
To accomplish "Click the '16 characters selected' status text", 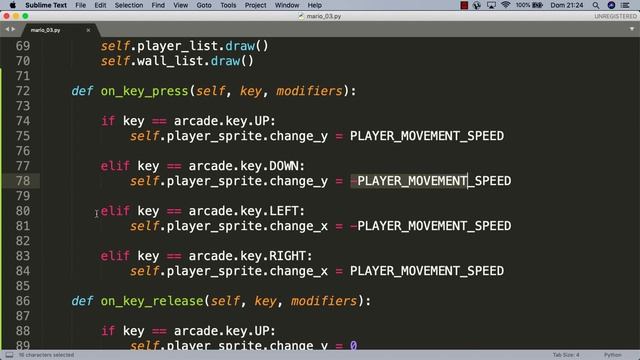I will coord(47,355).
